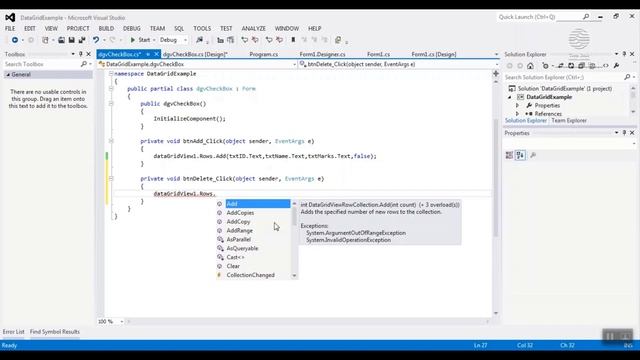Toggle auto-hide pin on Solution Explorer
The width and height of the screenshot is (640, 360).
[x=624, y=54]
